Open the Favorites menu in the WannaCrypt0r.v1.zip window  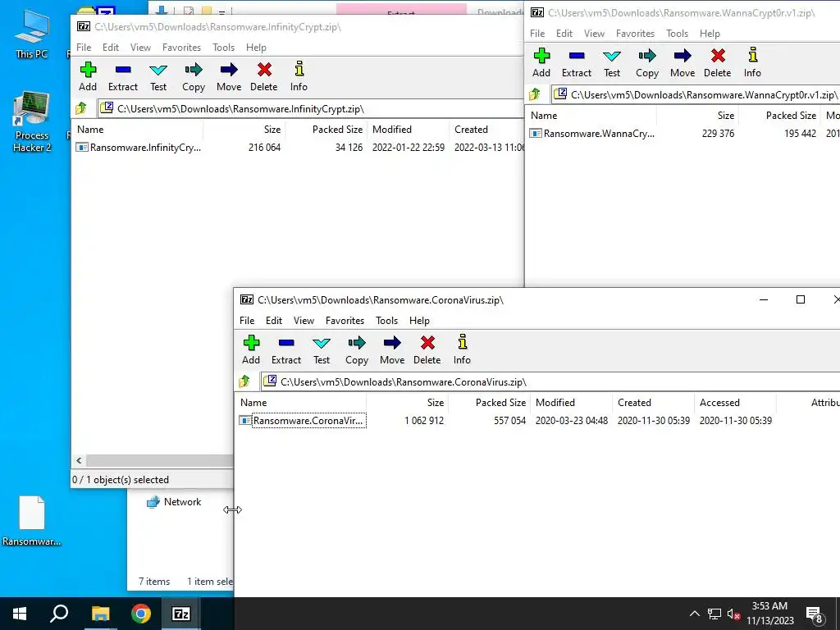(636, 33)
